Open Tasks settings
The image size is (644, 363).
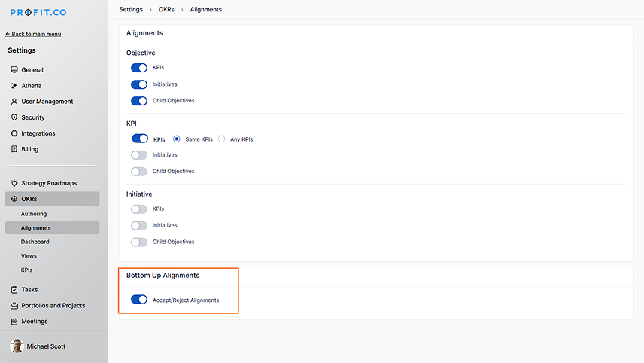(x=29, y=290)
